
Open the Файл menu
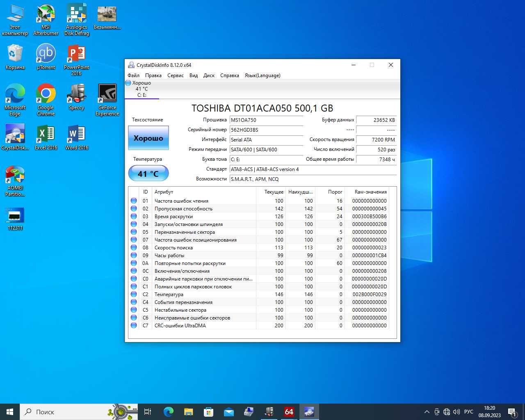point(133,75)
